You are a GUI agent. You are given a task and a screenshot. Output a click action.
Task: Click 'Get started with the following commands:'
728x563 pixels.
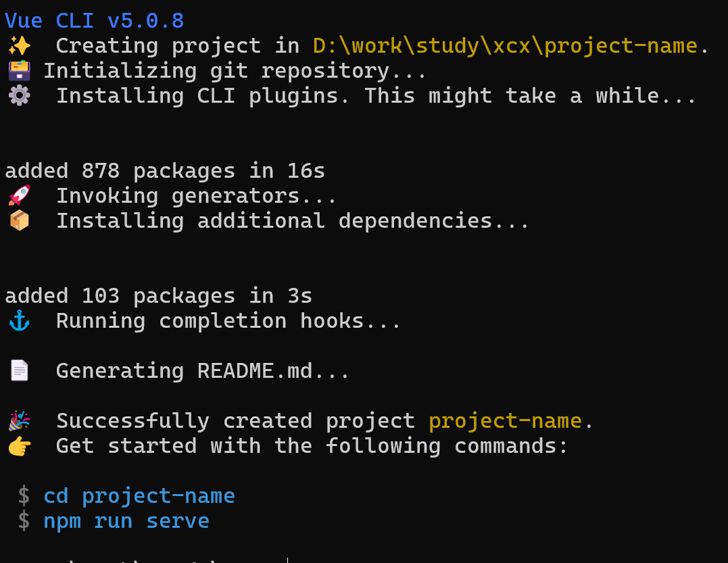point(312,446)
